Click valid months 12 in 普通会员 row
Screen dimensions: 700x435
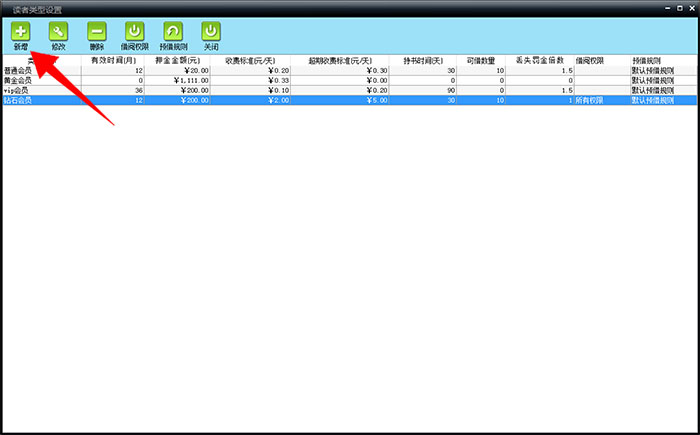pos(113,71)
